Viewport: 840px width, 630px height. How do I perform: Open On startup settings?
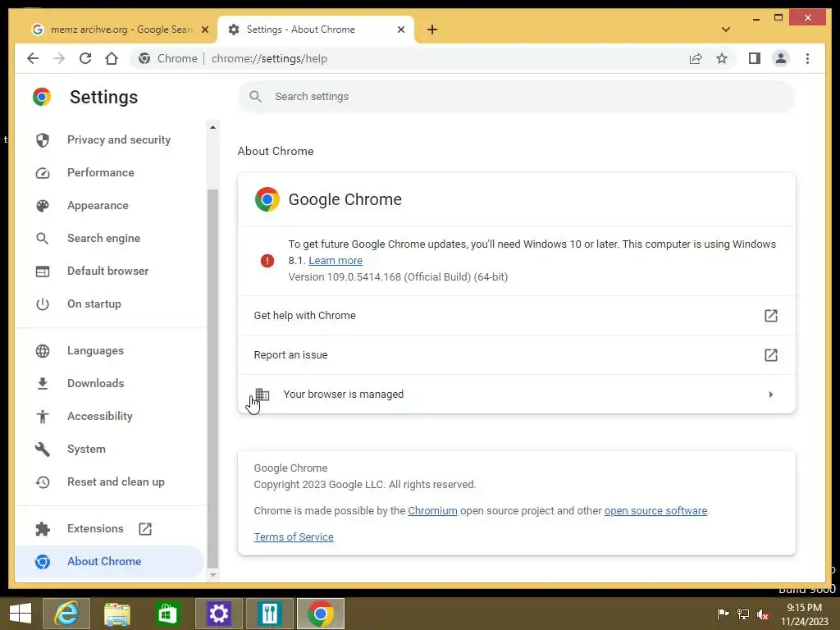[x=111, y=304]
